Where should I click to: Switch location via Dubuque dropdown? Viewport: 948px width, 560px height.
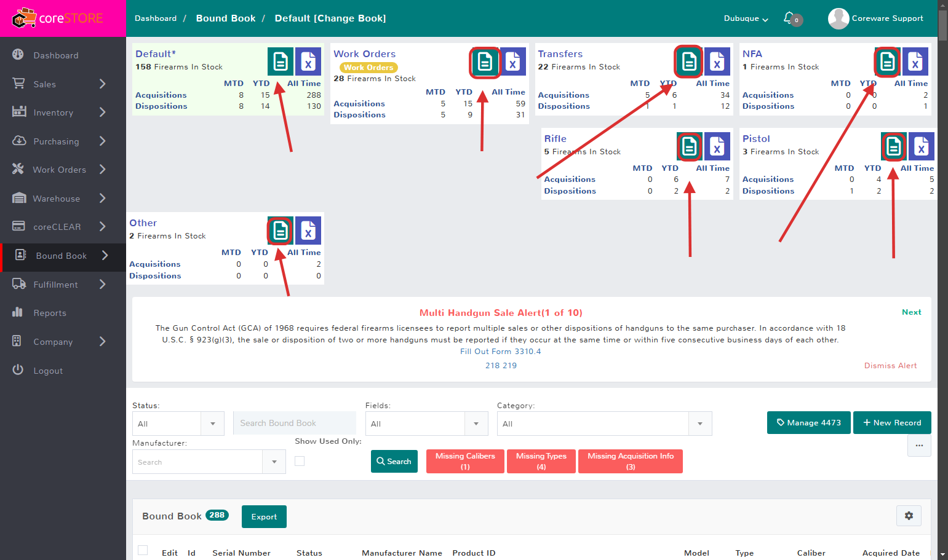click(x=746, y=18)
